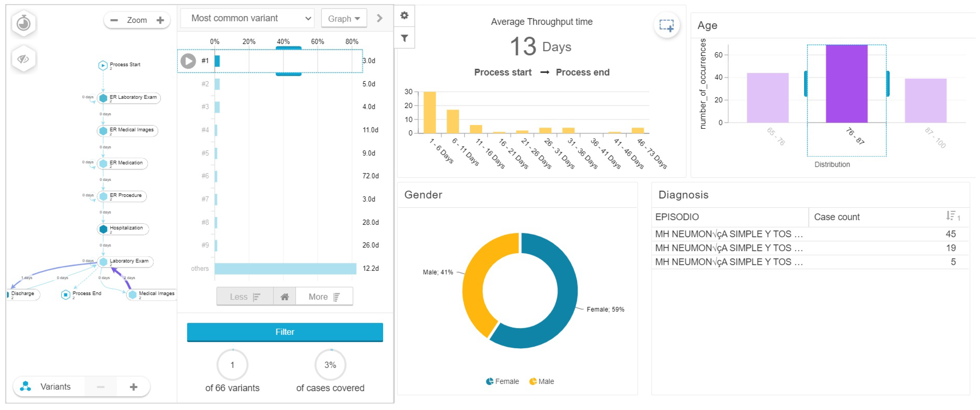Zoom out with the minus icon
980x410 pixels.
(114, 20)
